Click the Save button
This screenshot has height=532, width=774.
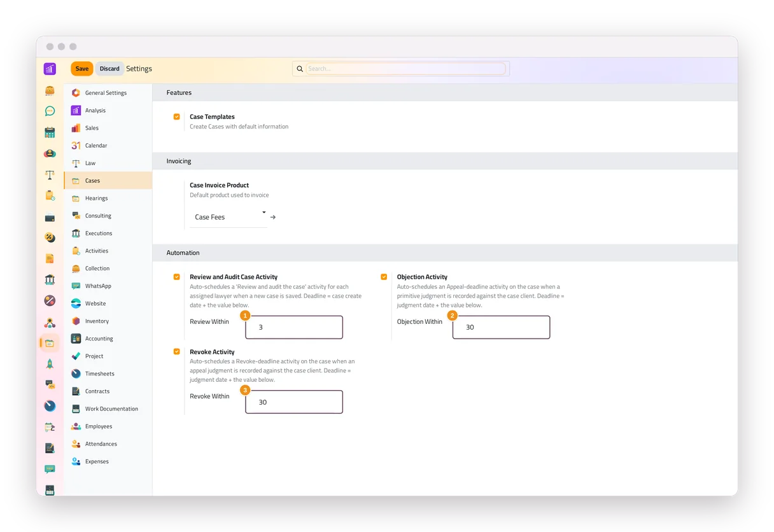pos(82,69)
